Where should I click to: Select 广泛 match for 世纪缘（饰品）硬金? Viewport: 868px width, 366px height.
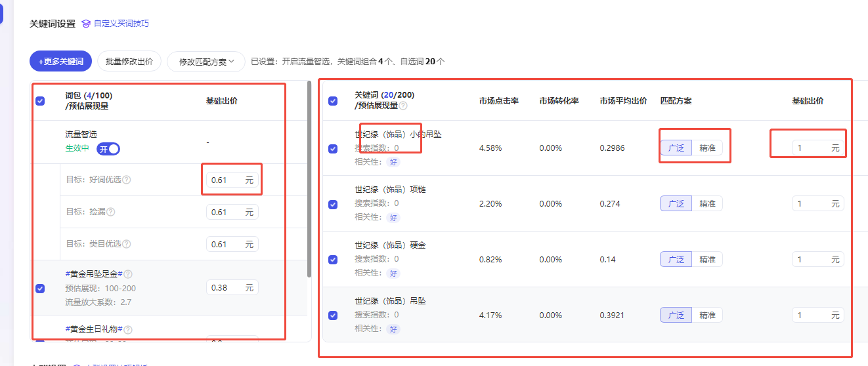coord(676,260)
